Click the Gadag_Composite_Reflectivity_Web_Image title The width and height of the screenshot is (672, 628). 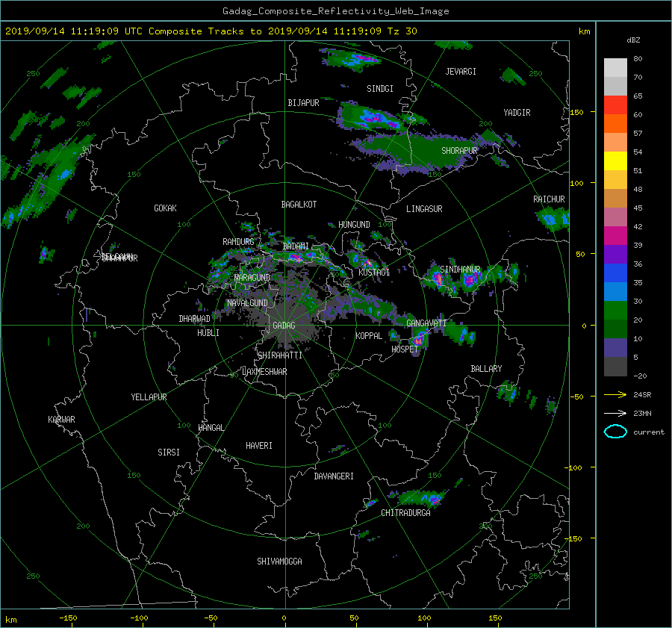coord(335,11)
